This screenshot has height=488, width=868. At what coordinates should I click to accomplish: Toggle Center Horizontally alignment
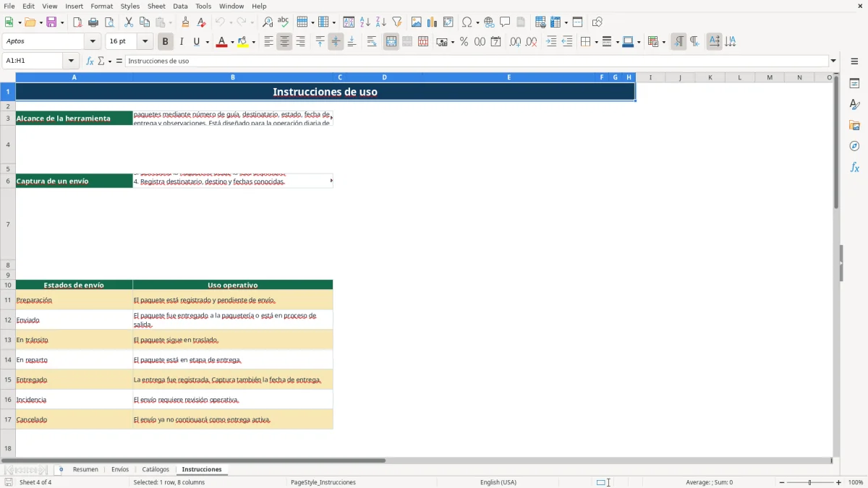point(284,42)
